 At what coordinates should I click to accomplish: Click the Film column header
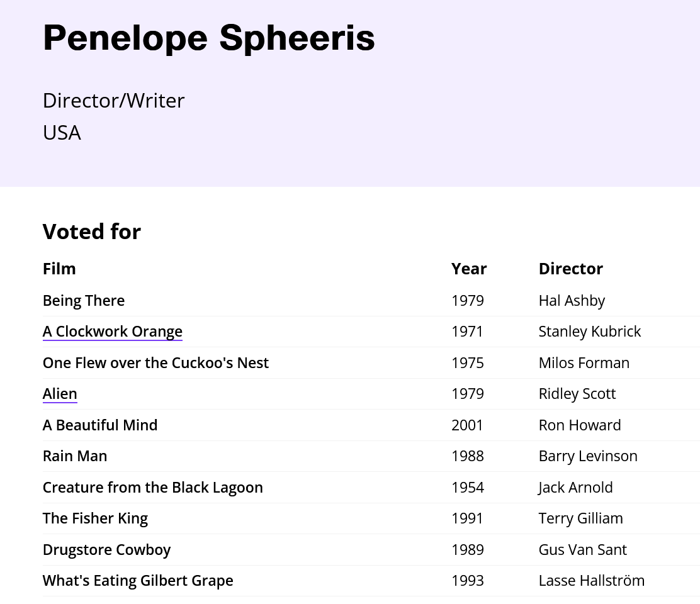59,269
